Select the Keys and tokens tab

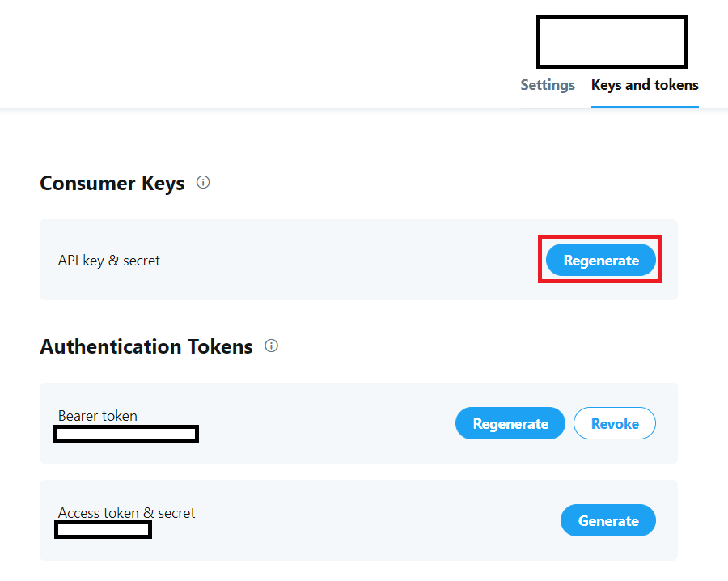tap(645, 85)
